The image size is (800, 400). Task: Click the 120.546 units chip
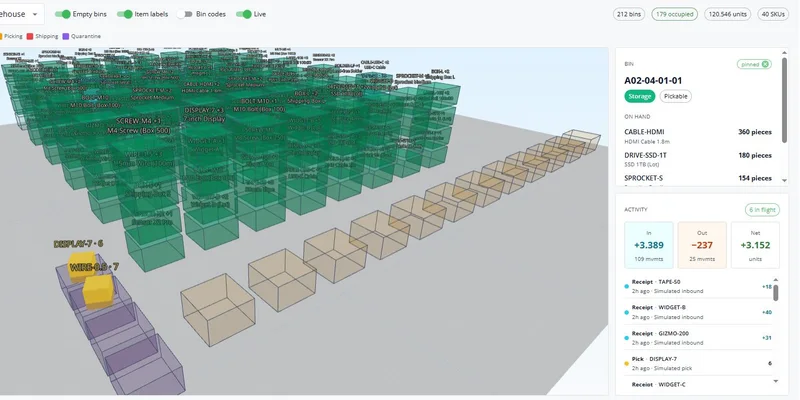(728, 14)
